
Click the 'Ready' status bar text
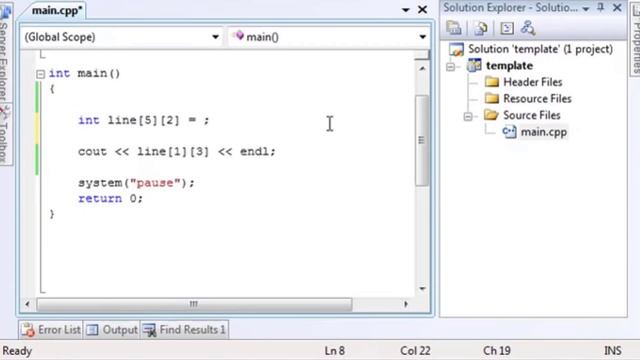(17, 351)
